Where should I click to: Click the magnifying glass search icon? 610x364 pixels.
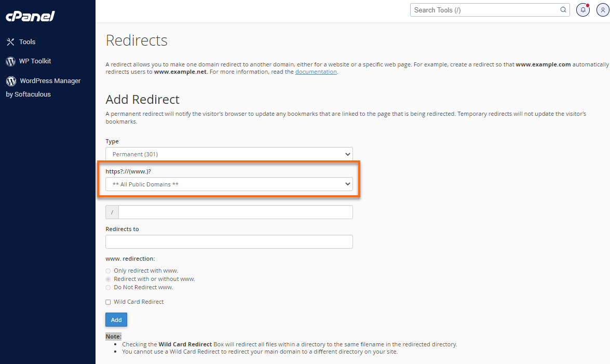pos(563,10)
